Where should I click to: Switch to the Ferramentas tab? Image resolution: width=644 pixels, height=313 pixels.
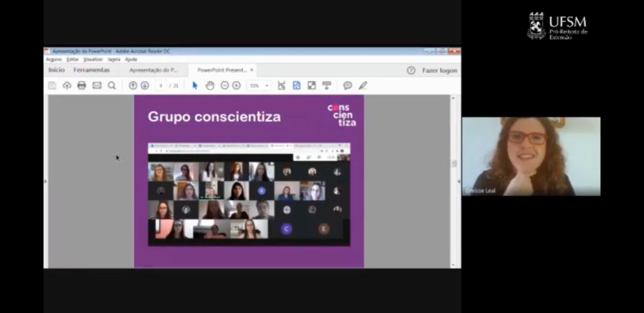tap(91, 70)
